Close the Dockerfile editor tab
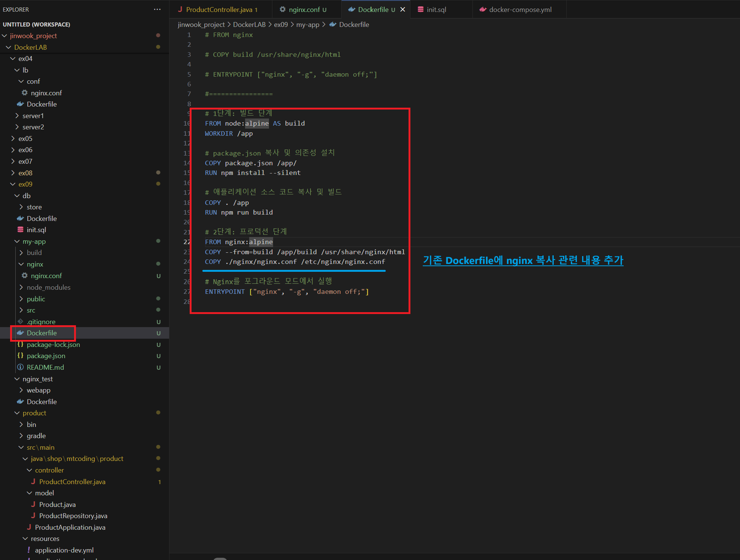The width and height of the screenshot is (740, 560). [x=403, y=9]
